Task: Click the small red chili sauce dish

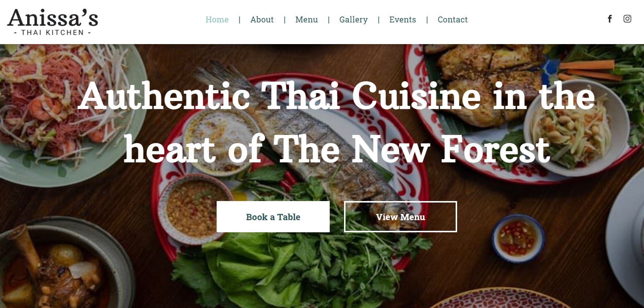Action: [518, 238]
